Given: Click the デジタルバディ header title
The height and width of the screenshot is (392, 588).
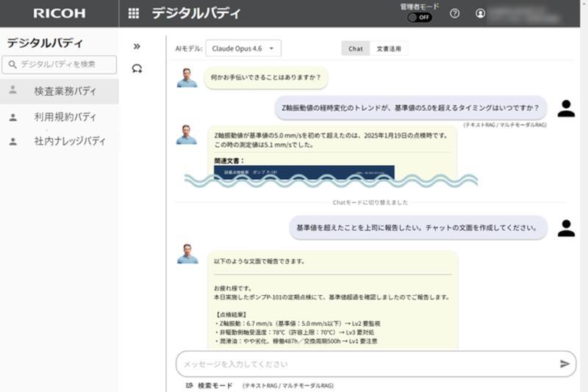Looking at the screenshot, I should [x=196, y=13].
